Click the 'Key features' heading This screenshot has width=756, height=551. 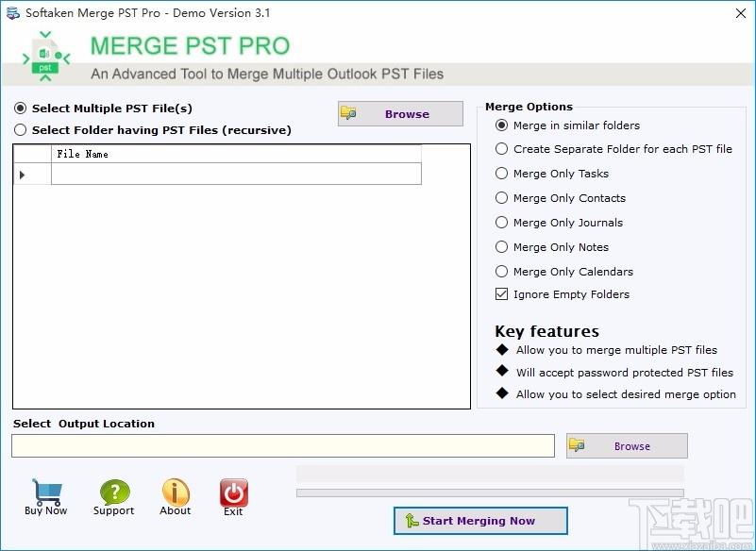pos(546,332)
